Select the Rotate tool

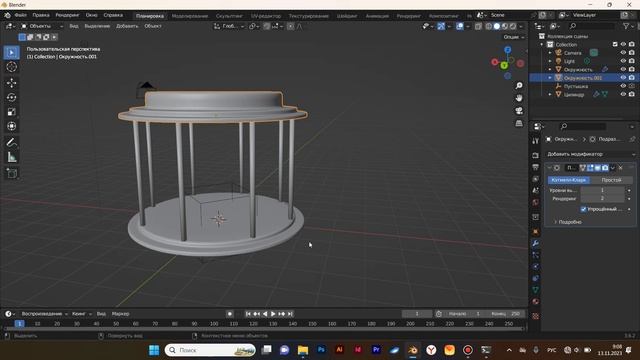coord(11,97)
